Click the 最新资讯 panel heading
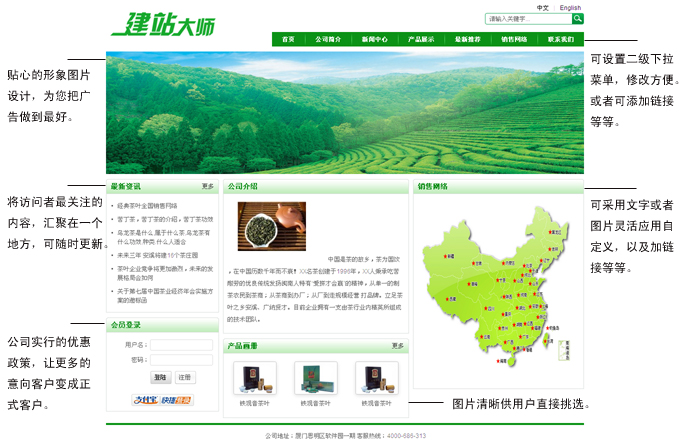This screenshot has height=447, width=690. coord(125,187)
